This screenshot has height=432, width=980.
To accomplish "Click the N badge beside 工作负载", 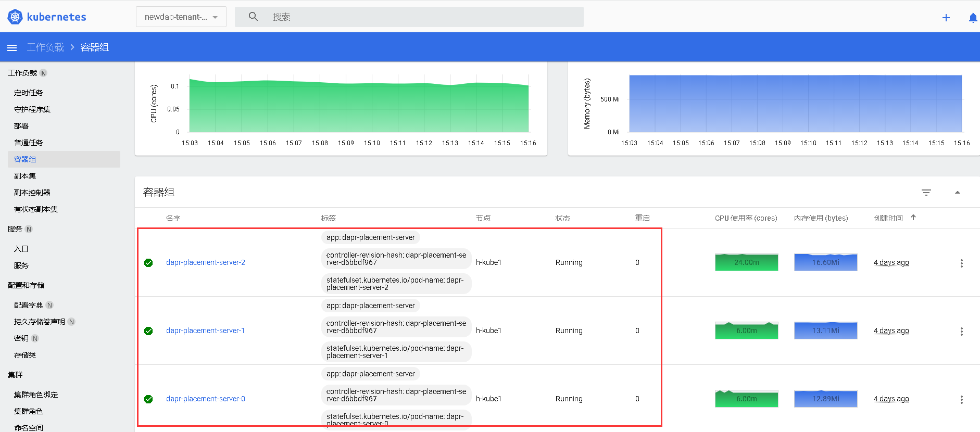I will pos(43,73).
